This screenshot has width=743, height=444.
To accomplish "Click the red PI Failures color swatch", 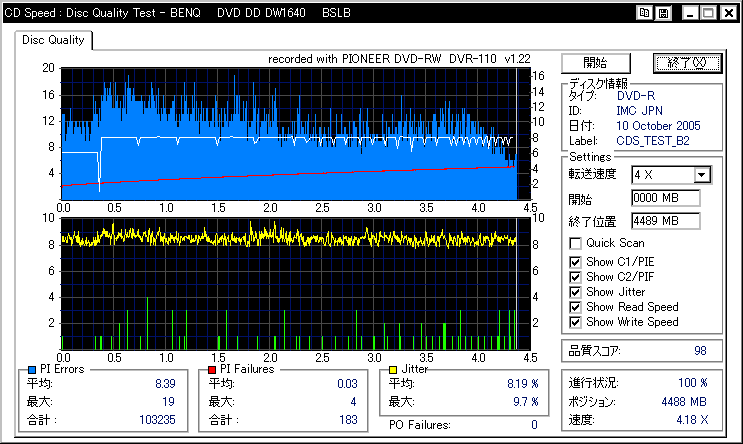I will (212, 370).
